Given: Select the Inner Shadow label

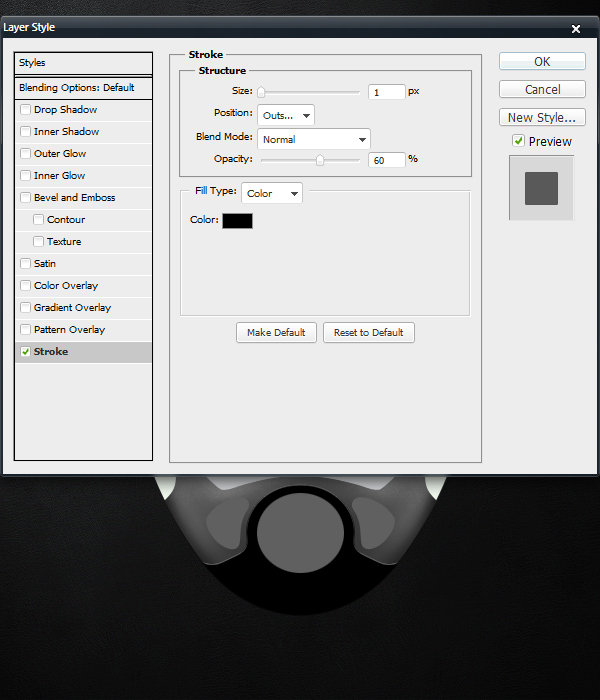Looking at the screenshot, I should 67,132.
